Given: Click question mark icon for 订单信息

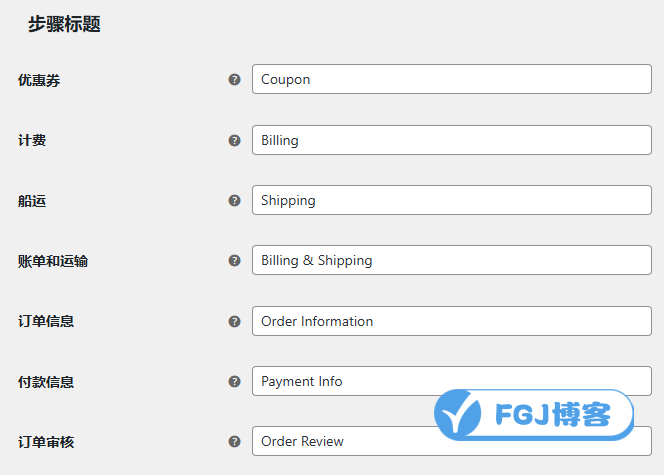Looking at the screenshot, I should [234, 322].
